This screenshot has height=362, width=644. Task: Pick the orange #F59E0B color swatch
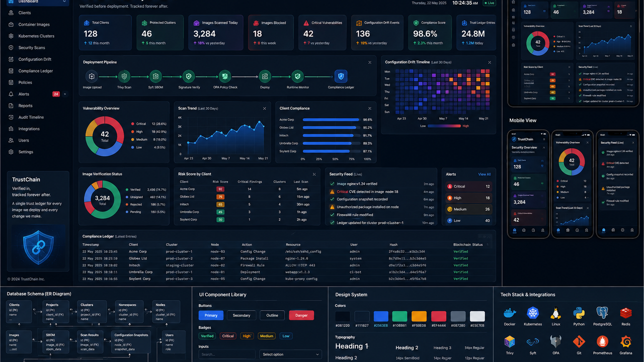point(419,316)
